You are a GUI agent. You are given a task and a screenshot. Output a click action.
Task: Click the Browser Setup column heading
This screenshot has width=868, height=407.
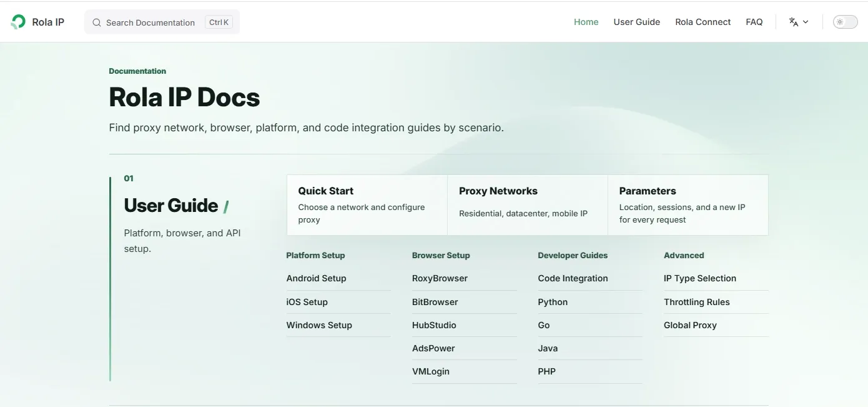coord(441,255)
